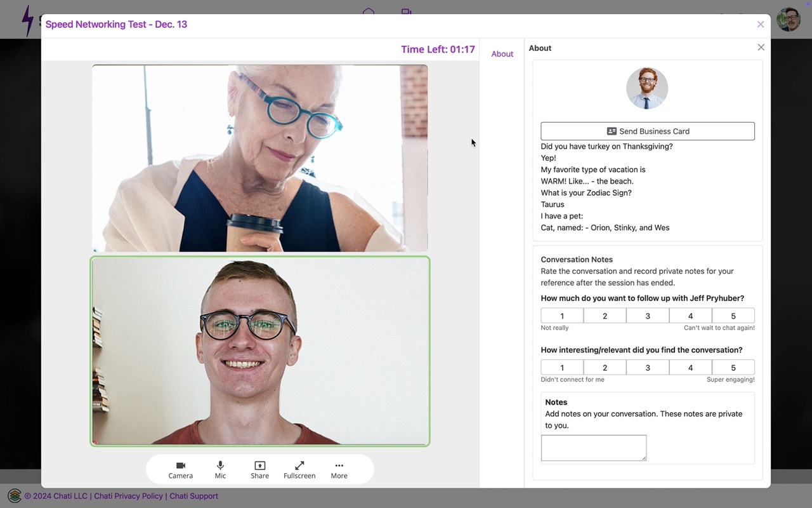The width and height of the screenshot is (812, 508).
Task: Click 'Speed Networking Test - Dec. 13' title
Action: pyautogui.click(x=116, y=24)
